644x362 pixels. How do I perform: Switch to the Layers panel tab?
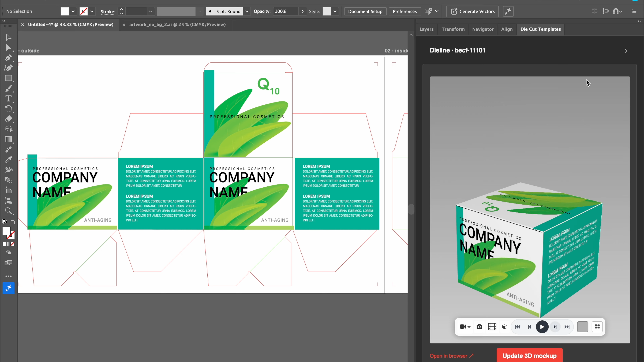pyautogui.click(x=426, y=29)
